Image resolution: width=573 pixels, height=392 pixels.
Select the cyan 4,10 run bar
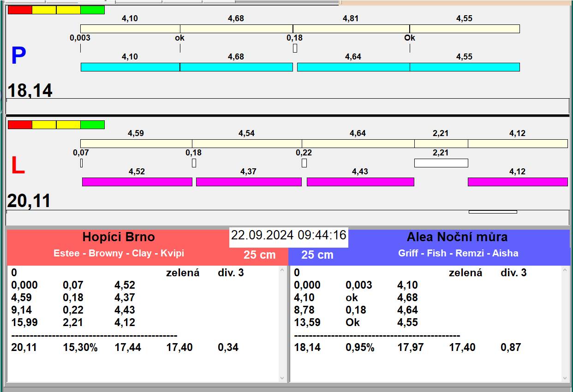point(130,67)
